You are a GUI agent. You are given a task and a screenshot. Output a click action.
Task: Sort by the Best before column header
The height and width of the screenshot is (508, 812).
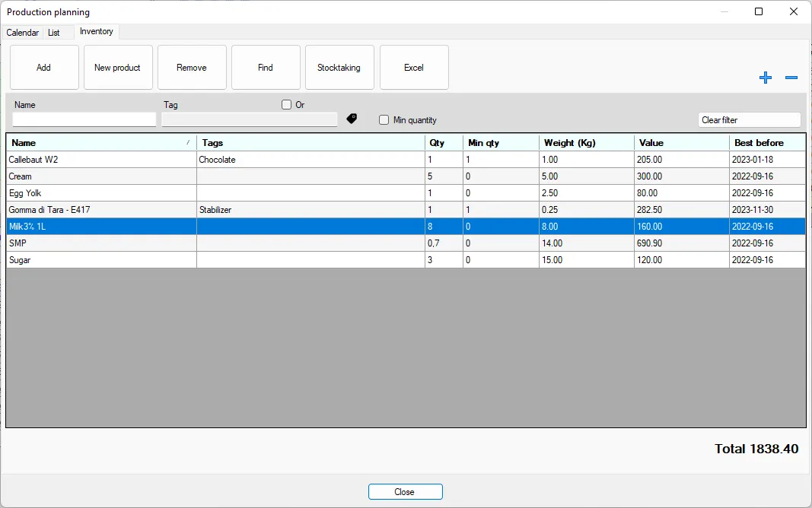(x=767, y=142)
